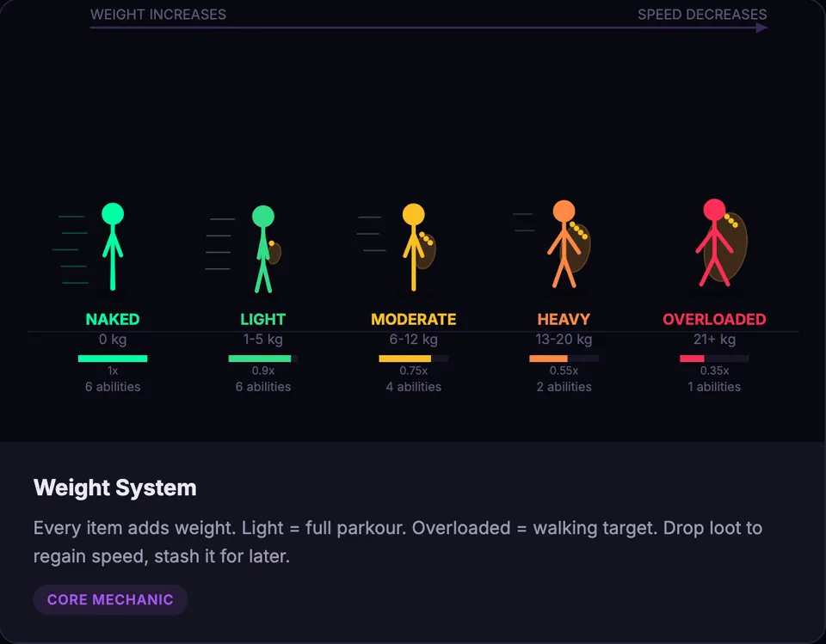Click the green Naked stick figure
This screenshot has width=826, height=644.
[113, 247]
